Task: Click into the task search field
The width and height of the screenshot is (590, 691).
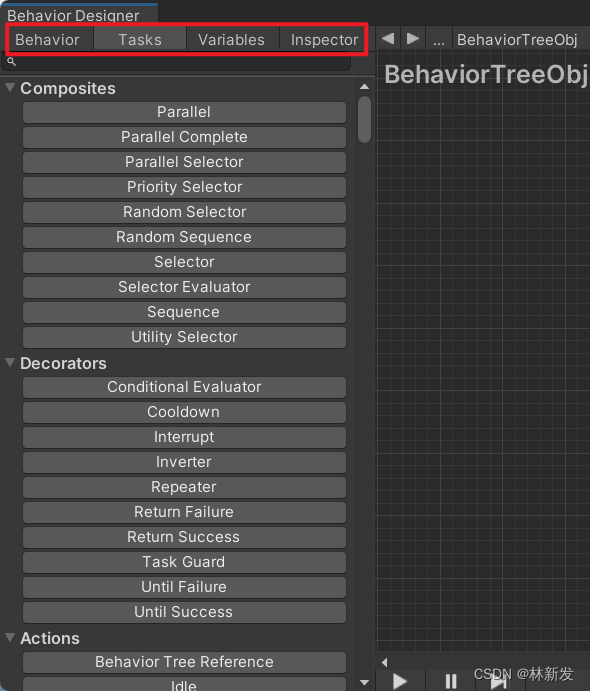Action: pyautogui.click(x=178, y=62)
